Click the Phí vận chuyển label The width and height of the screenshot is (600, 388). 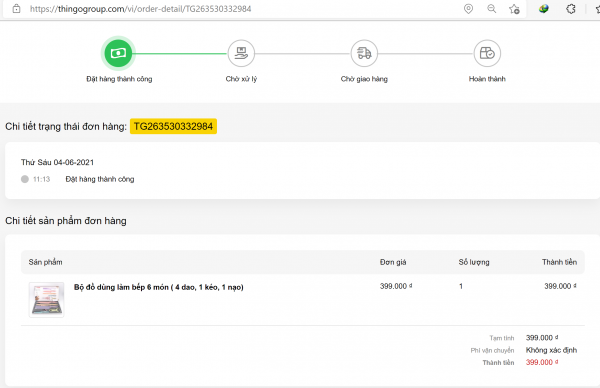(x=492, y=351)
